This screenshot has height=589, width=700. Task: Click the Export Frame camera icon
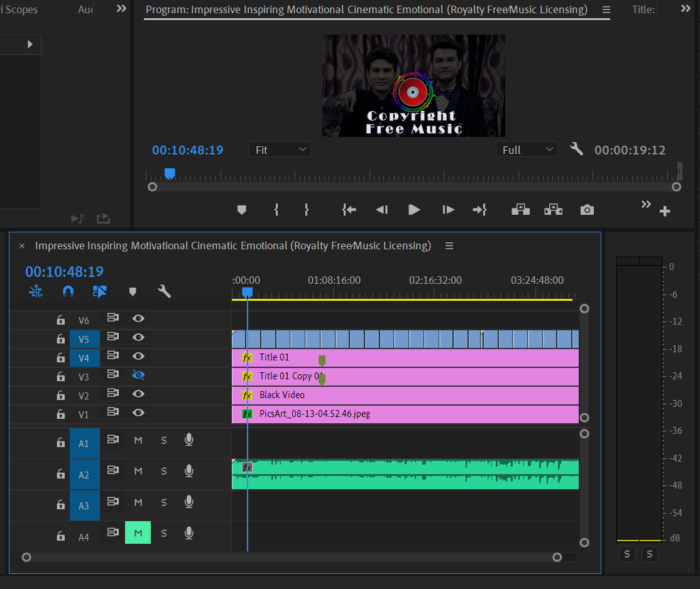point(587,210)
